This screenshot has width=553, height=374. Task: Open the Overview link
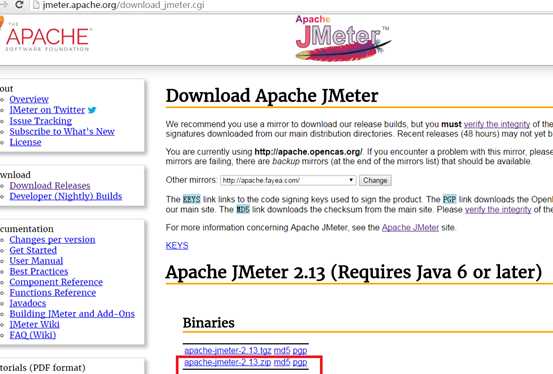29,99
